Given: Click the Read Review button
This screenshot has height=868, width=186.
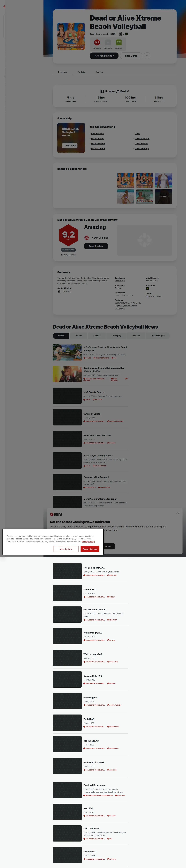Looking at the screenshot, I should 96,246.
